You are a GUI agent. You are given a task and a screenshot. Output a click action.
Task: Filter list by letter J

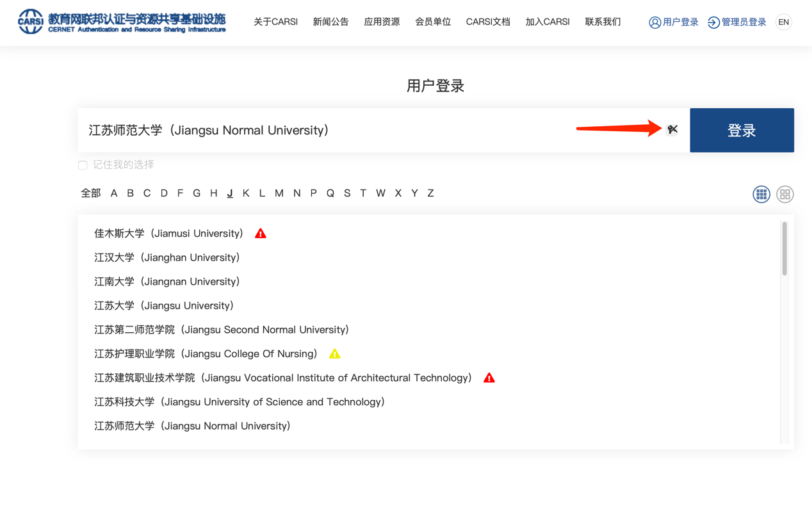pyautogui.click(x=230, y=193)
